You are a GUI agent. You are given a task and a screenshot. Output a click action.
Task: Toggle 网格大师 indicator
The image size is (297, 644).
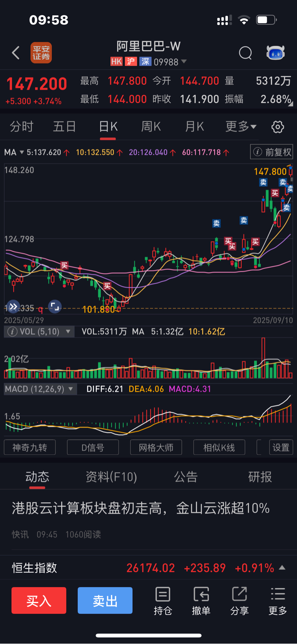(x=156, y=448)
